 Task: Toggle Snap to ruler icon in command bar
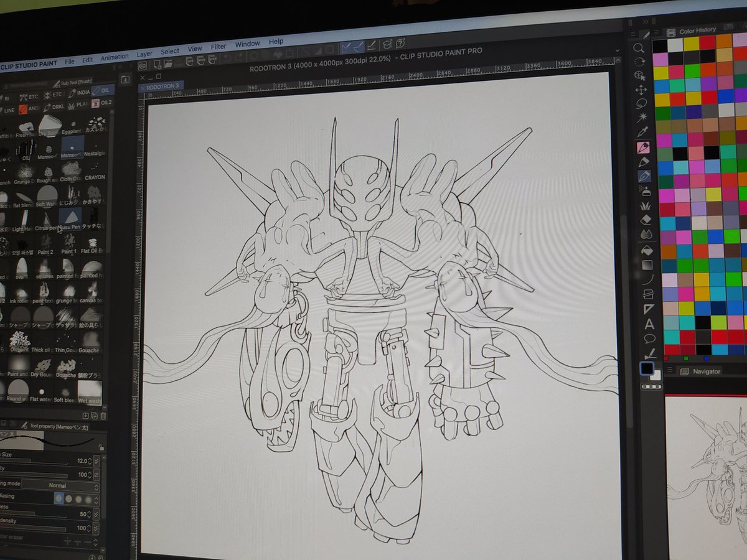pyautogui.click(x=347, y=47)
